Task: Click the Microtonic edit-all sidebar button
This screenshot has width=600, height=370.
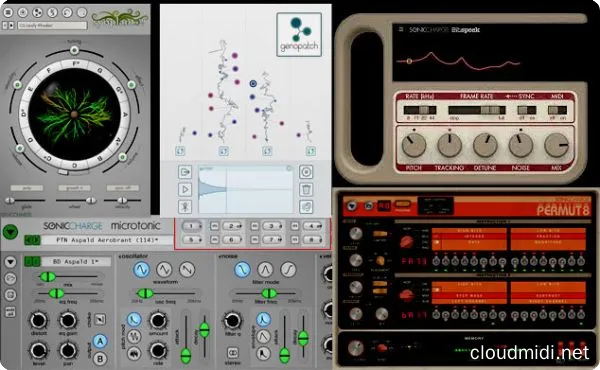Action: pyautogui.click(x=10, y=311)
